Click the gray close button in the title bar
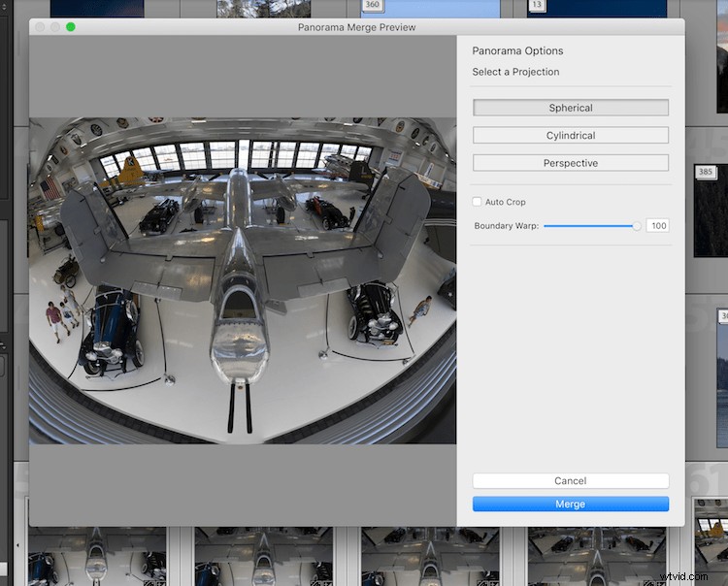Screen dimensions: 728x586 (40, 27)
